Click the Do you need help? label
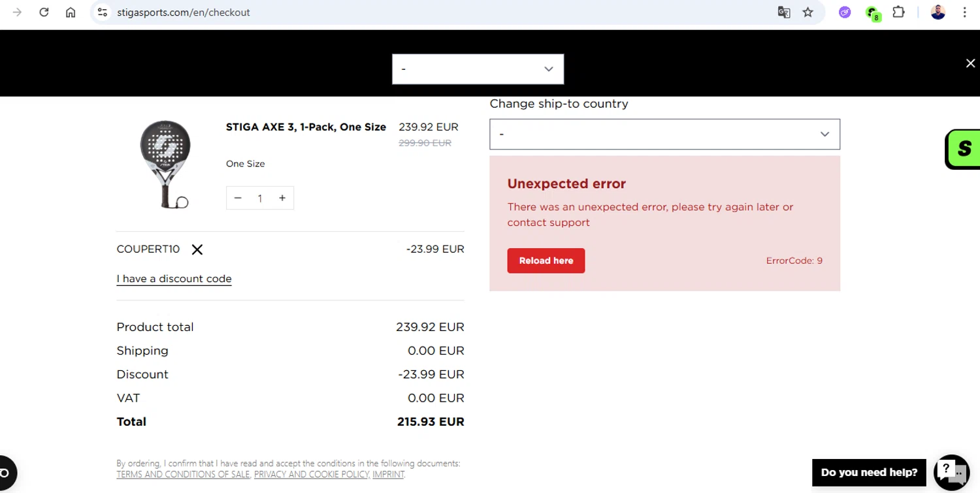The width and height of the screenshot is (980, 493). point(869,473)
